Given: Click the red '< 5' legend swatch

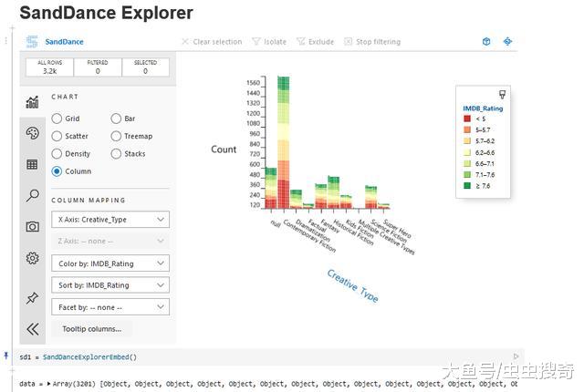Looking at the screenshot, I should click(467, 119).
